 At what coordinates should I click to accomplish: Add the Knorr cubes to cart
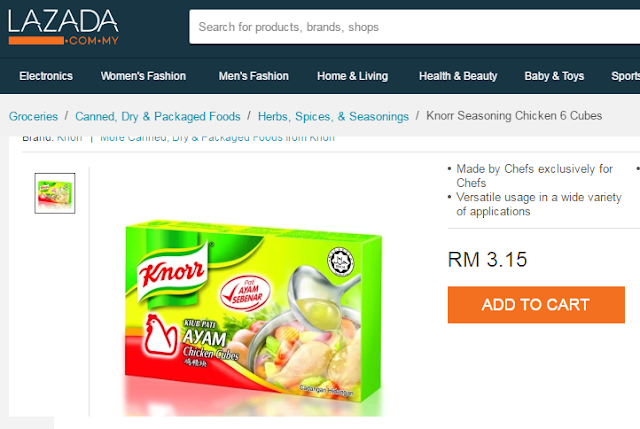point(536,305)
